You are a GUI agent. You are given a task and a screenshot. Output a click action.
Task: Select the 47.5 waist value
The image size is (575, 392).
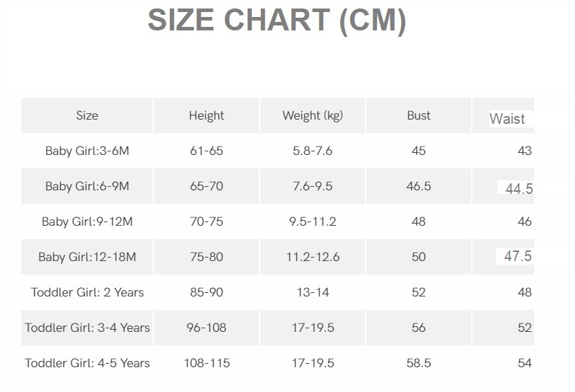pos(518,256)
